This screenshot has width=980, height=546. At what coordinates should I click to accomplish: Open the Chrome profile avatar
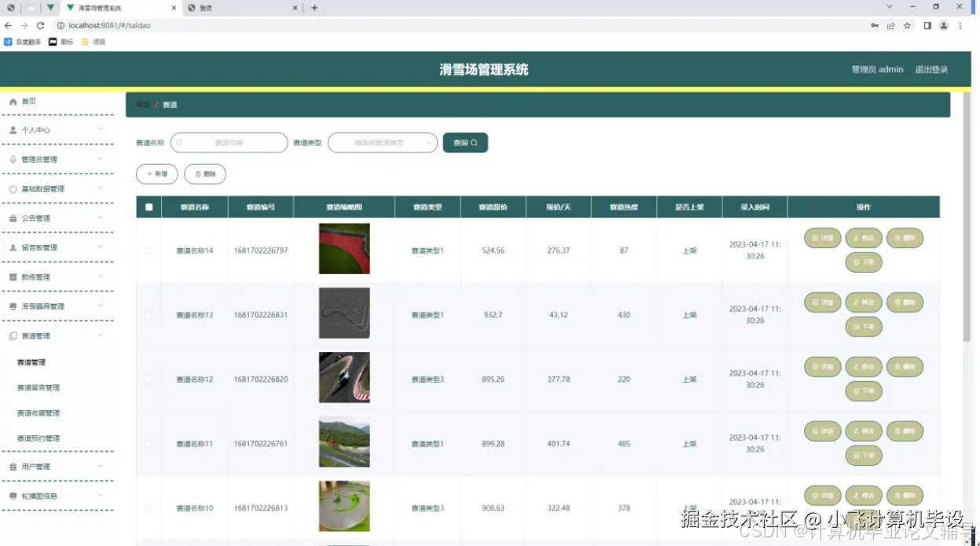(944, 25)
